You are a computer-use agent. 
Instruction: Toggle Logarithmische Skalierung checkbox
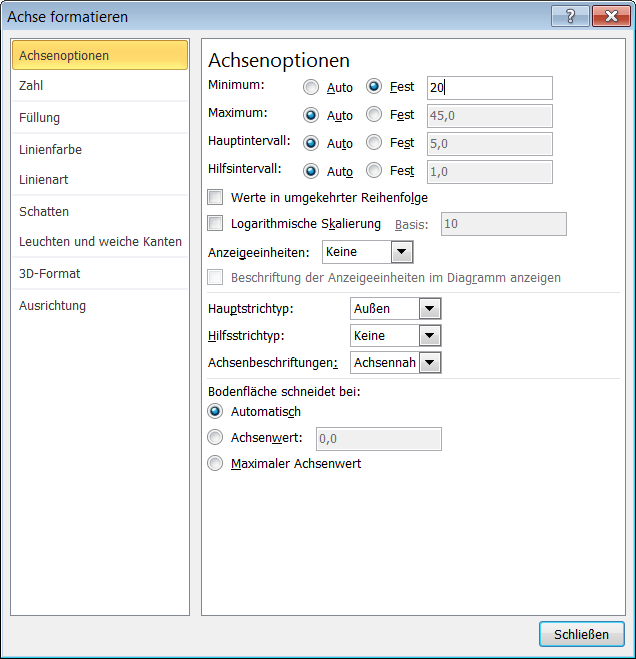[215, 223]
